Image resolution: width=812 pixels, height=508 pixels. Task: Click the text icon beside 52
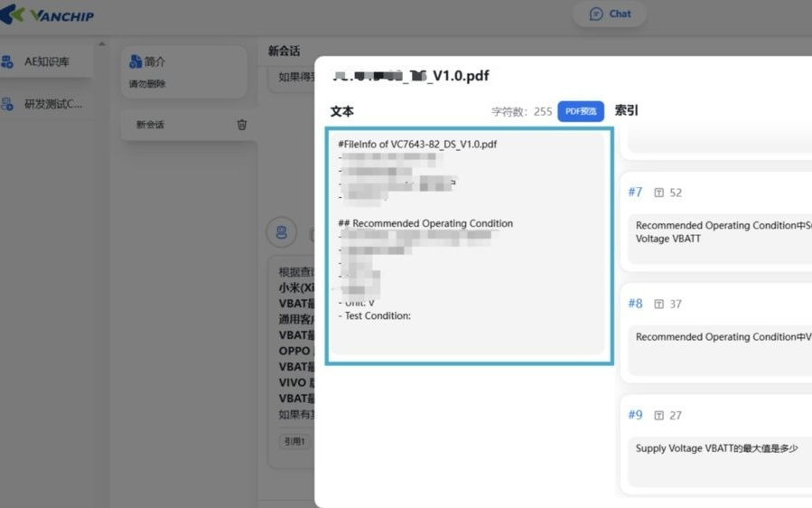tap(658, 193)
